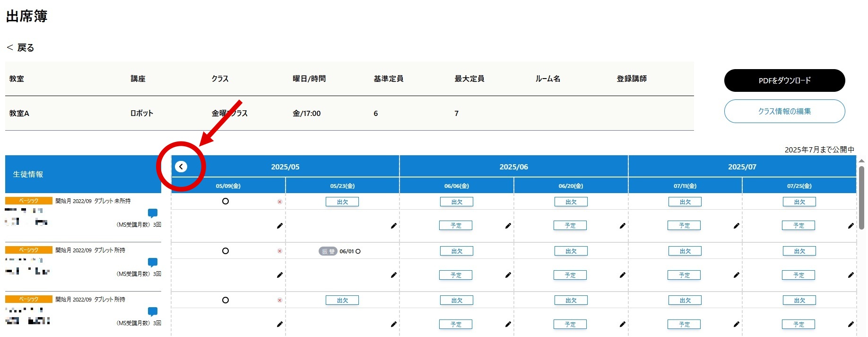Screen dimensions: 868x337
Task: Click first student's pencil icon under 06/20
Action: 622,226
